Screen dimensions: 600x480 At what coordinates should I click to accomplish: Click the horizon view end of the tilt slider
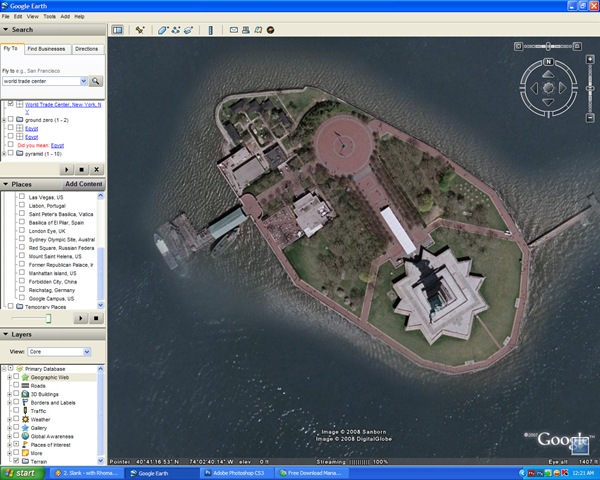pyautogui.click(x=577, y=47)
